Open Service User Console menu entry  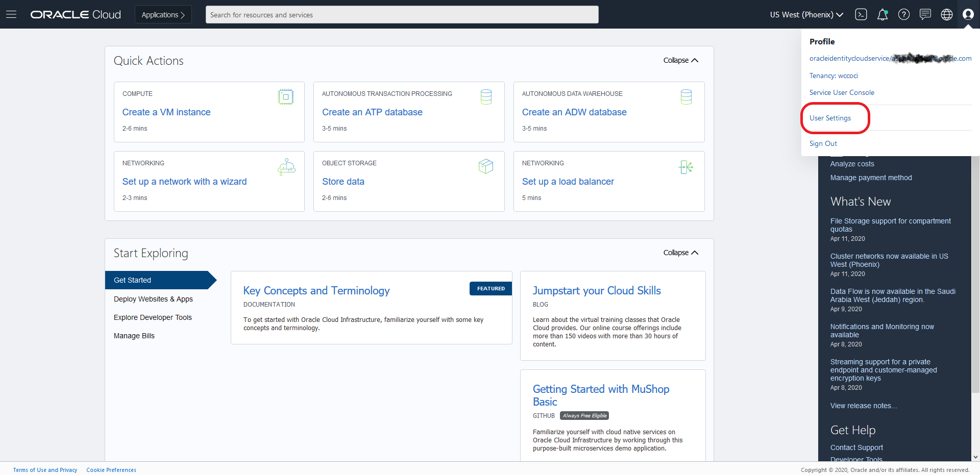(x=842, y=92)
